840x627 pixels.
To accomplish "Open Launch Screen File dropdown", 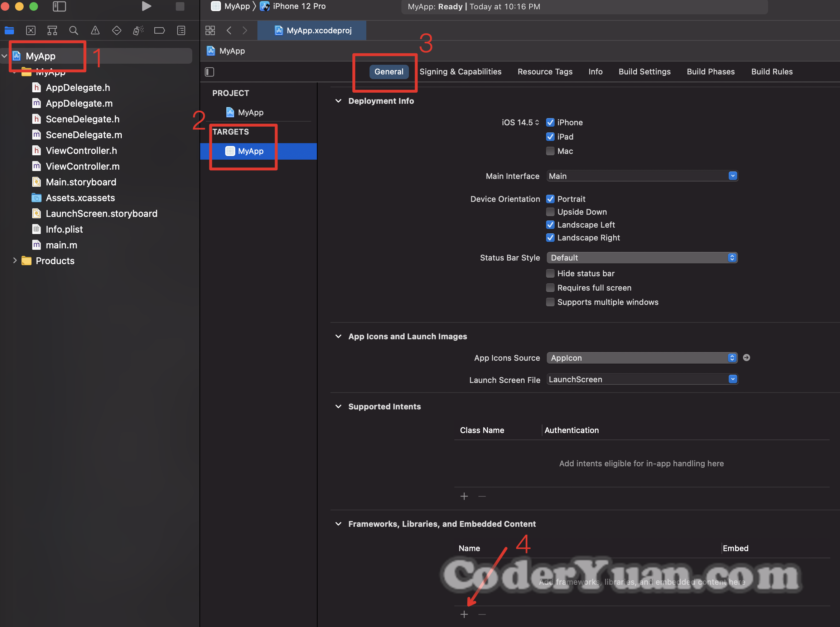I will pos(642,380).
